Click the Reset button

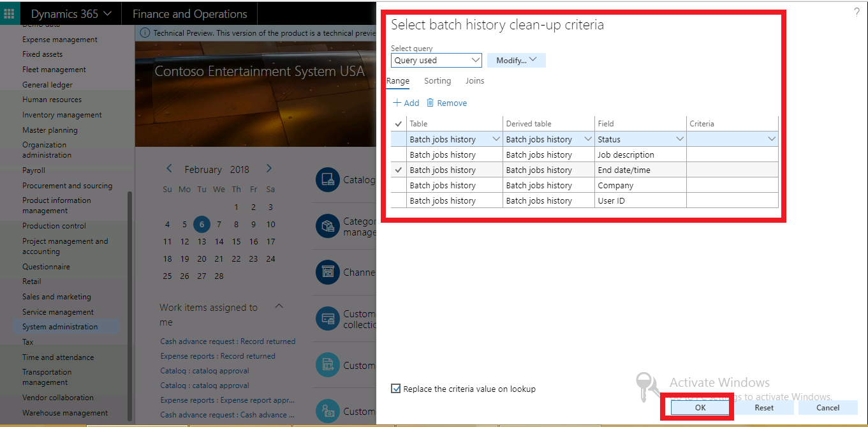pos(764,407)
